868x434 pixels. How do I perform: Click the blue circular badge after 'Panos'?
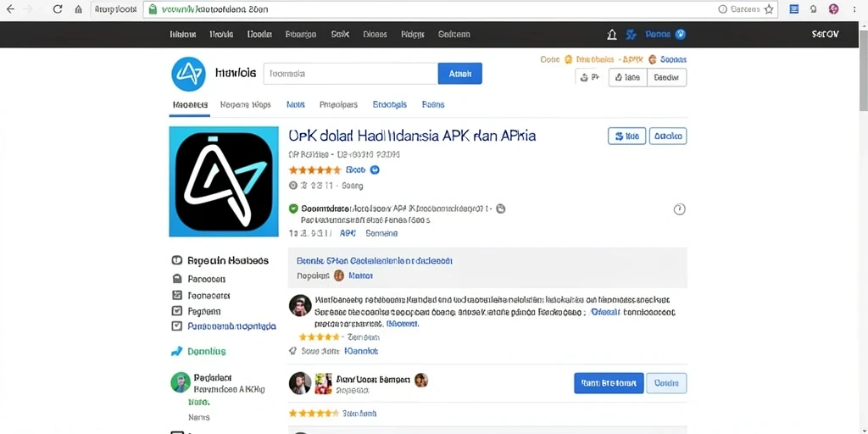(x=681, y=34)
